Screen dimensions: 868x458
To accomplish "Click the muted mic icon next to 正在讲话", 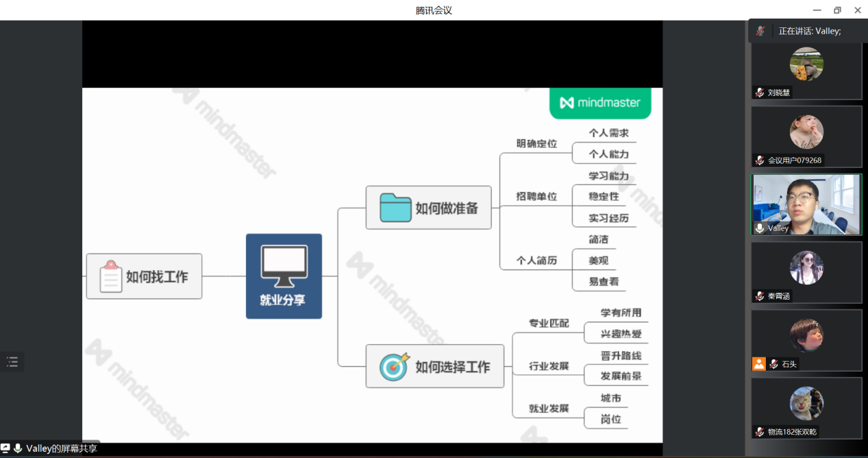I will click(760, 31).
